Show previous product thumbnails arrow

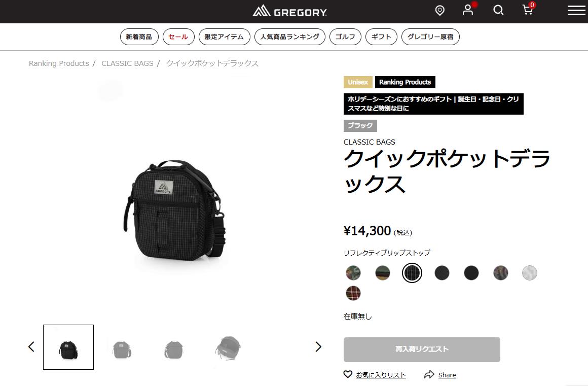click(x=31, y=346)
